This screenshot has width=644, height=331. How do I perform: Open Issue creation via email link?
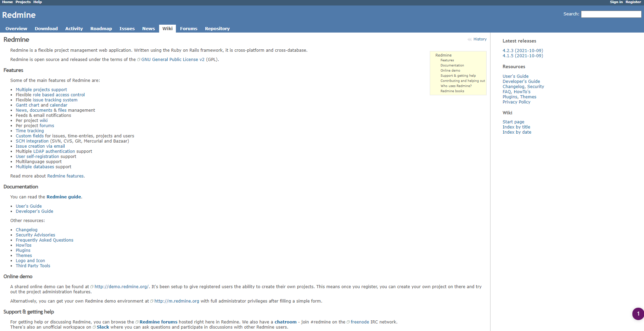coord(40,146)
